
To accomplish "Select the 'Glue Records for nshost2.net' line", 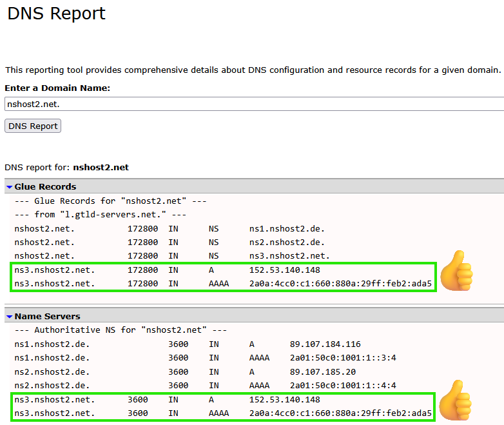I will coord(110,201).
